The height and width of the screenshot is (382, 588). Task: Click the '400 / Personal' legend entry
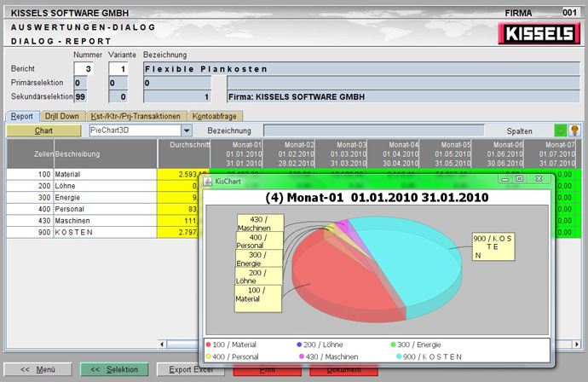(232, 356)
